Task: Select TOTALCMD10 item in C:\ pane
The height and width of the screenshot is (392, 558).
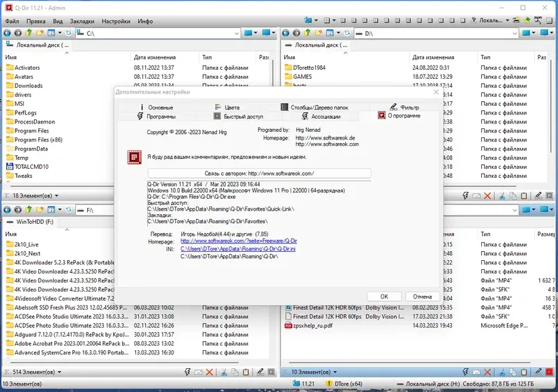Action: pyautogui.click(x=27, y=167)
